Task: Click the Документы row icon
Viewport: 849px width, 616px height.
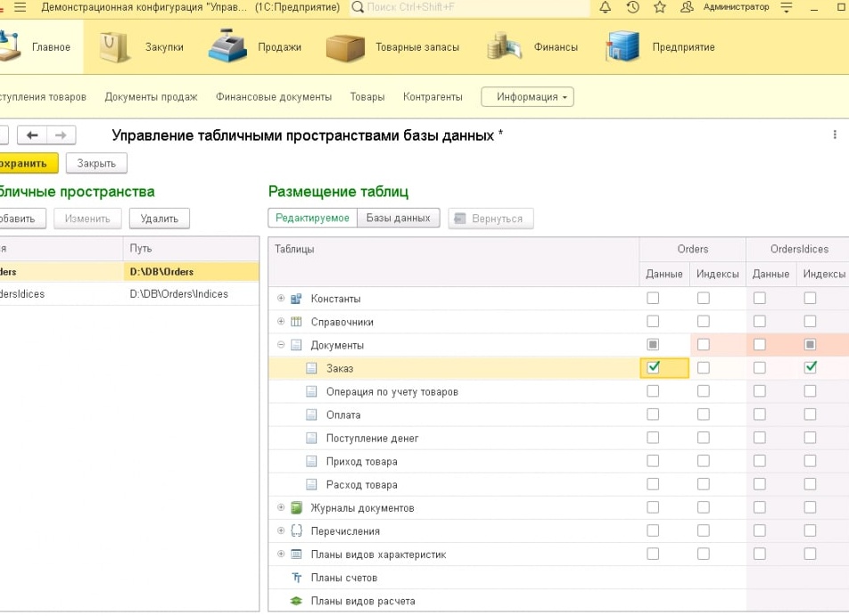Action: click(x=296, y=345)
